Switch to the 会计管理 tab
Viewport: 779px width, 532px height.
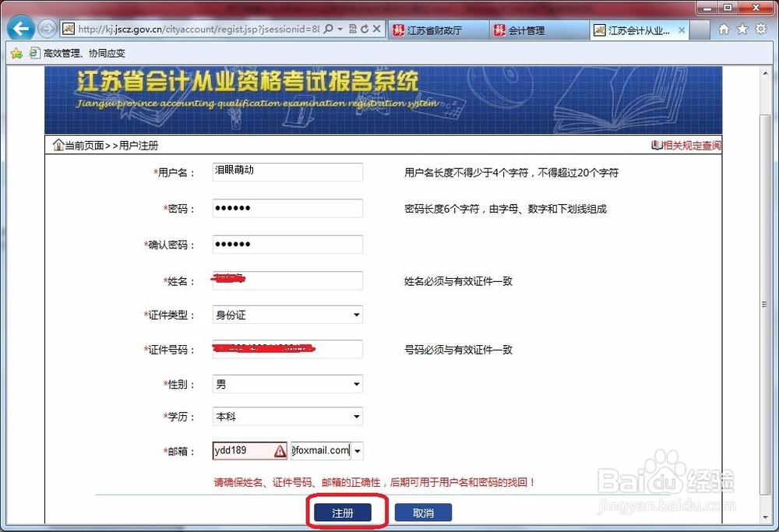[x=539, y=30]
